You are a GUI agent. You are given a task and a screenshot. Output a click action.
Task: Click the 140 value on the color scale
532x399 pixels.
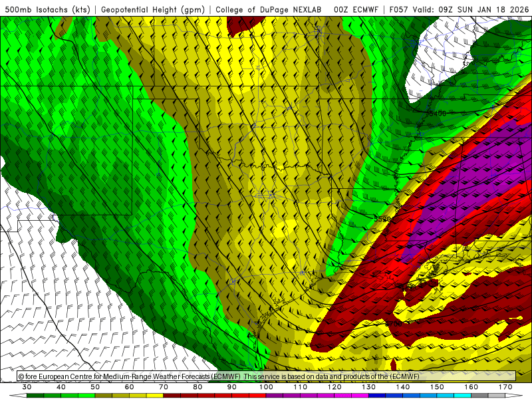(x=403, y=387)
